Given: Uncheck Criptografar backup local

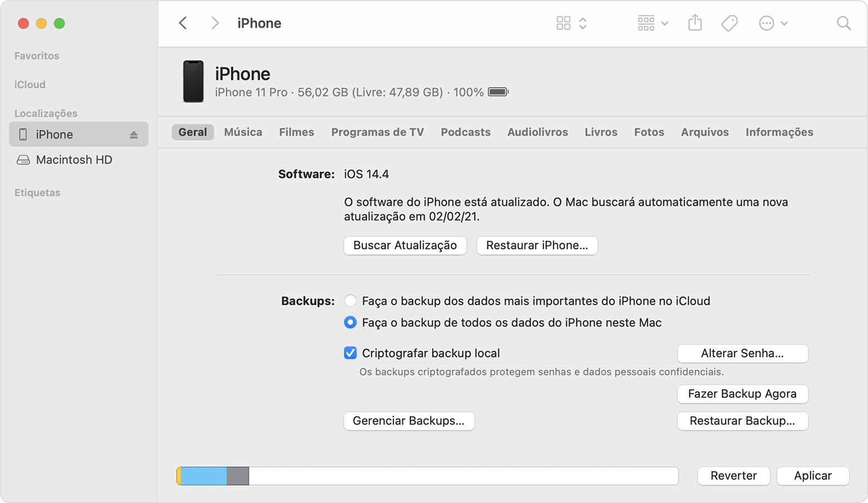Looking at the screenshot, I should [x=350, y=353].
